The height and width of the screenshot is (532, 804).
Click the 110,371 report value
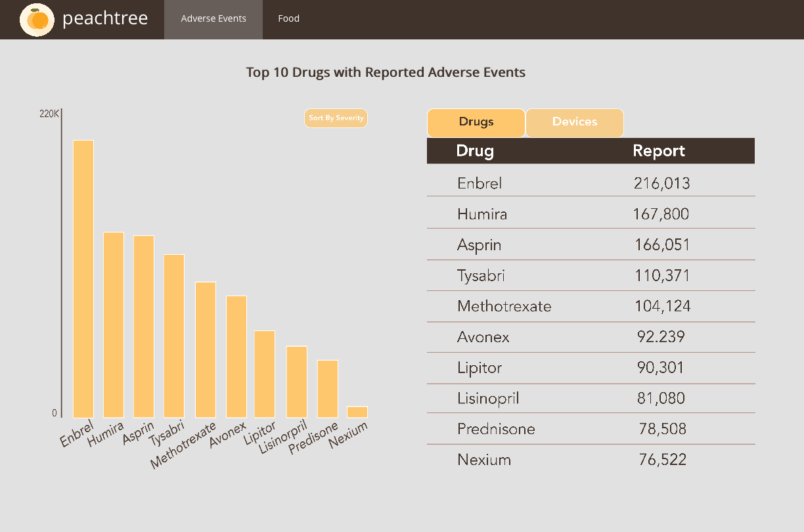pos(663,276)
